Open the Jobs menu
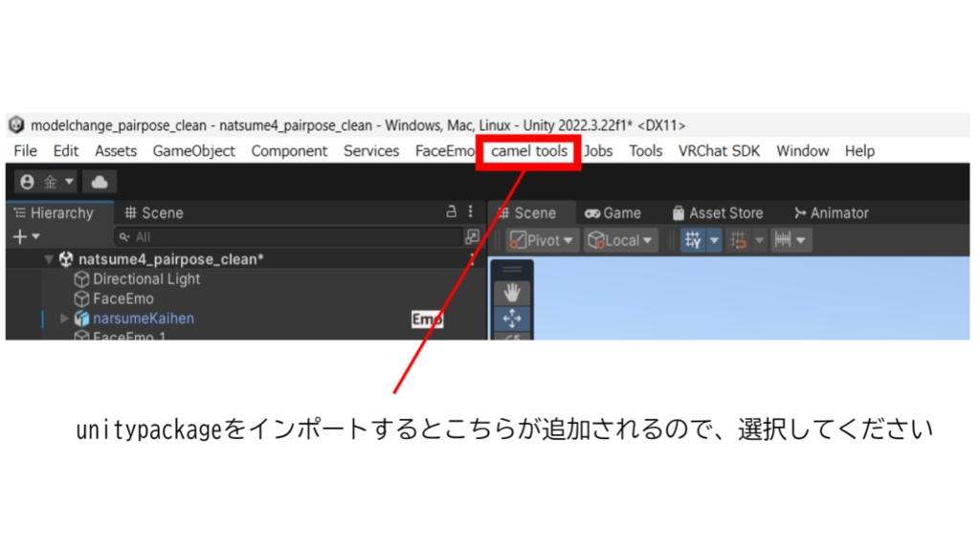 point(598,151)
